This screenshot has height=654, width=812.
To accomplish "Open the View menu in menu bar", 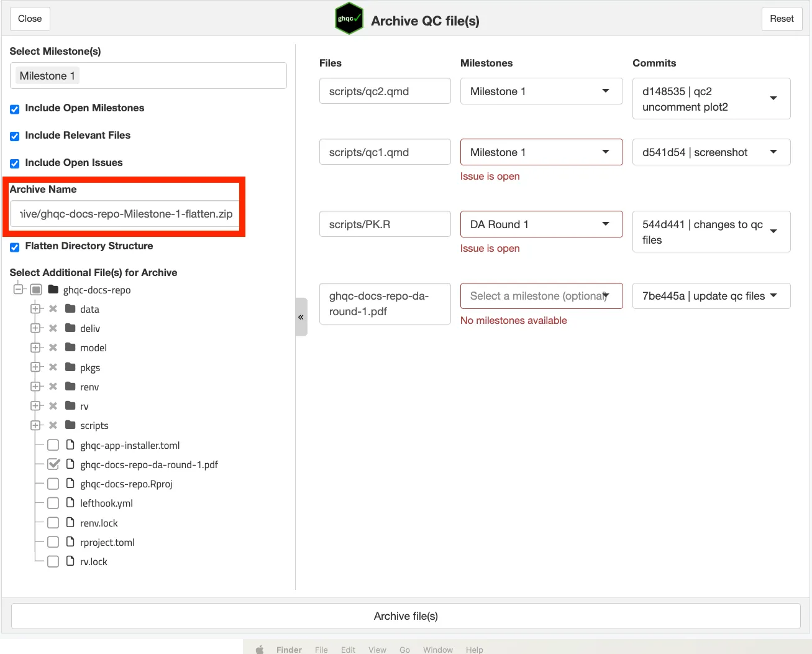I will click(x=377, y=649).
